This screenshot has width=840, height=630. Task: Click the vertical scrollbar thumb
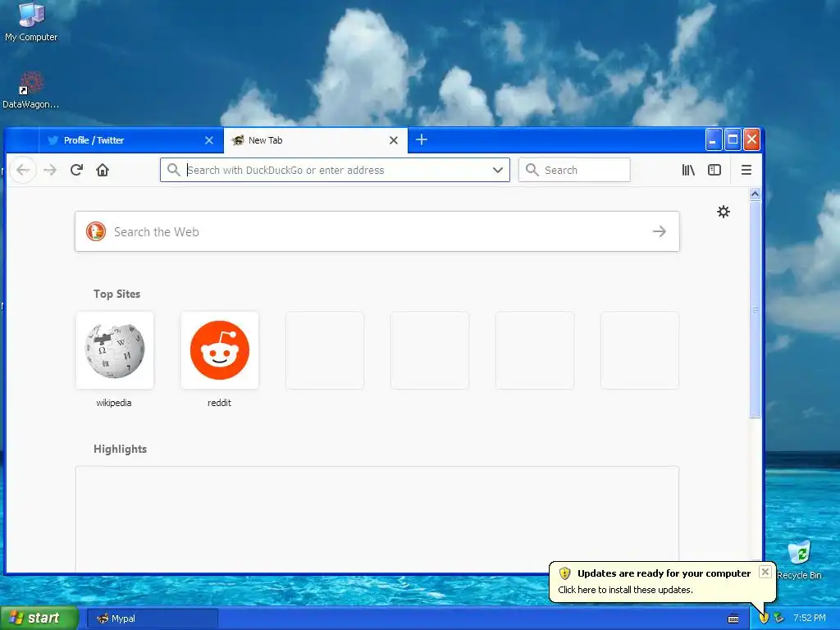(x=755, y=309)
